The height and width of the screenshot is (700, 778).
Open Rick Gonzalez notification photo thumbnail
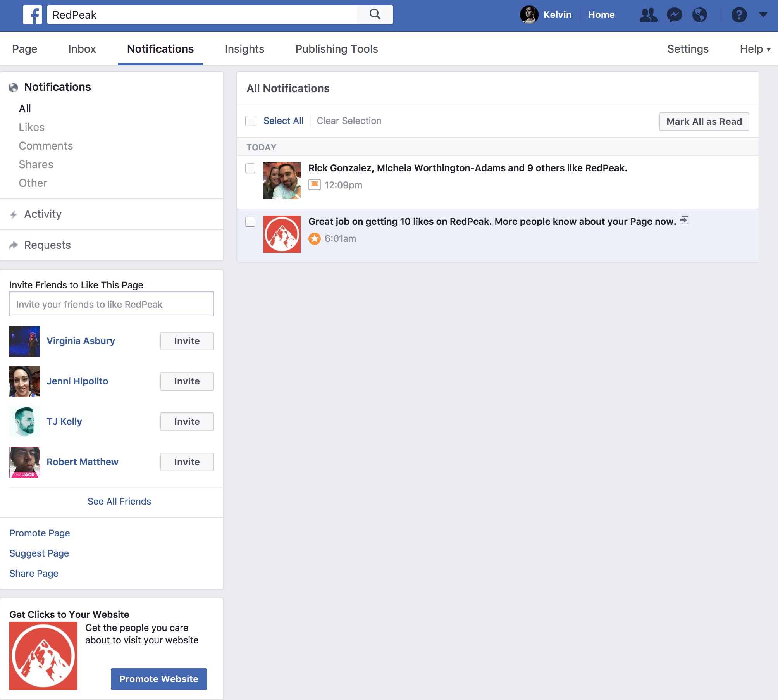[282, 181]
